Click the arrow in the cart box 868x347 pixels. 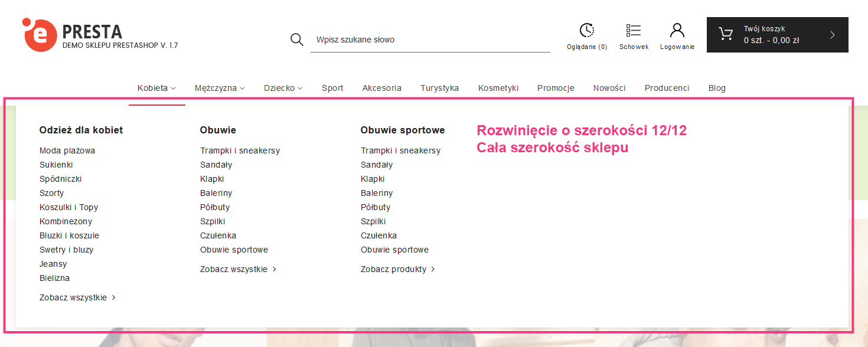click(x=833, y=35)
